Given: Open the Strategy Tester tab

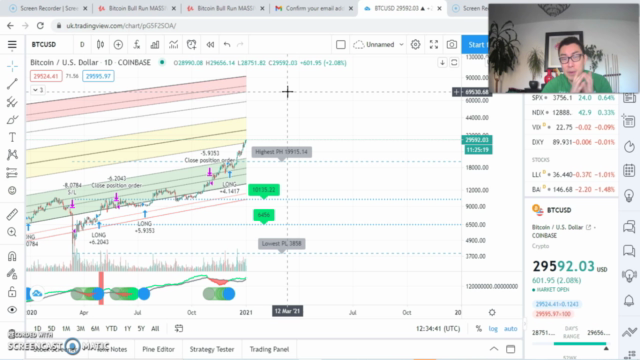Looking at the screenshot, I should point(212,349).
